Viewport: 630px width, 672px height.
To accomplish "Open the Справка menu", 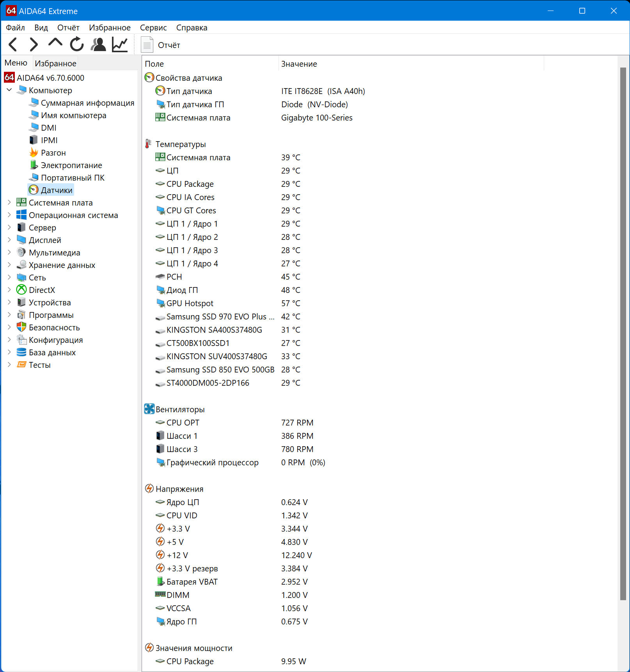I will (192, 28).
